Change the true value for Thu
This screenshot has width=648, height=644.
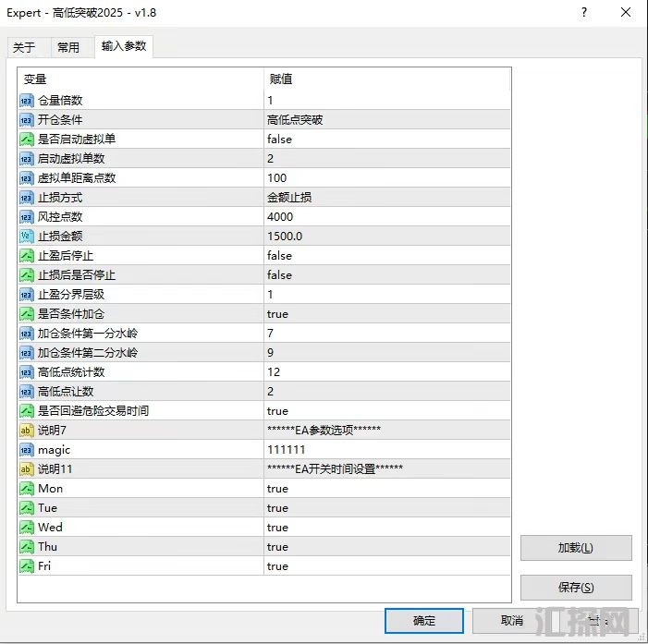(x=387, y=547)
